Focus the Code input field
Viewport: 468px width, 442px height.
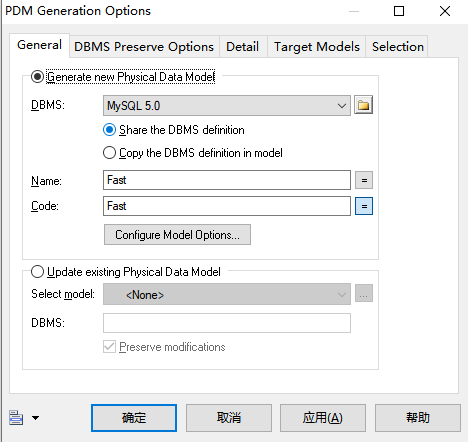pyautogui.click(x=227, y=206)
